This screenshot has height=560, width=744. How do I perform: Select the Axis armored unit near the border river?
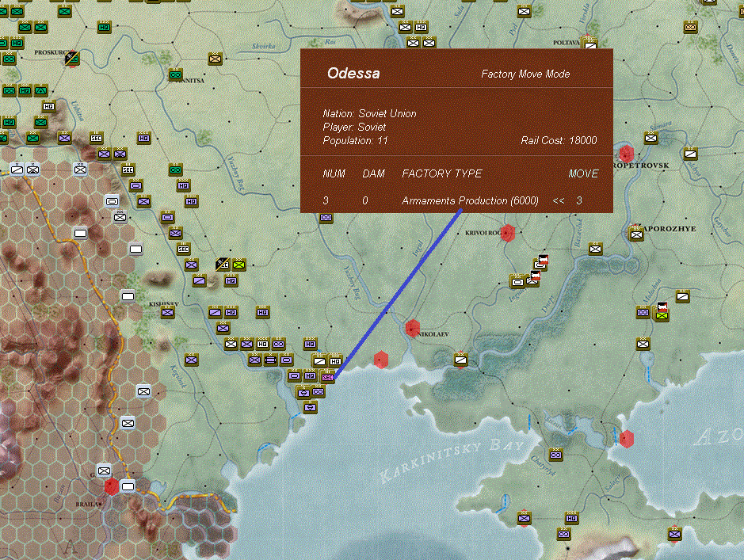coord(112,201)
